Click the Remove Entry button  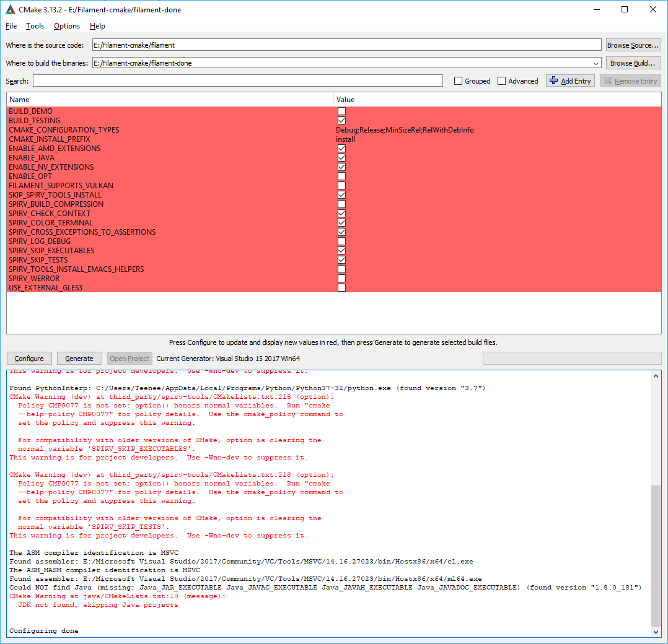click(x=631, y=81)
